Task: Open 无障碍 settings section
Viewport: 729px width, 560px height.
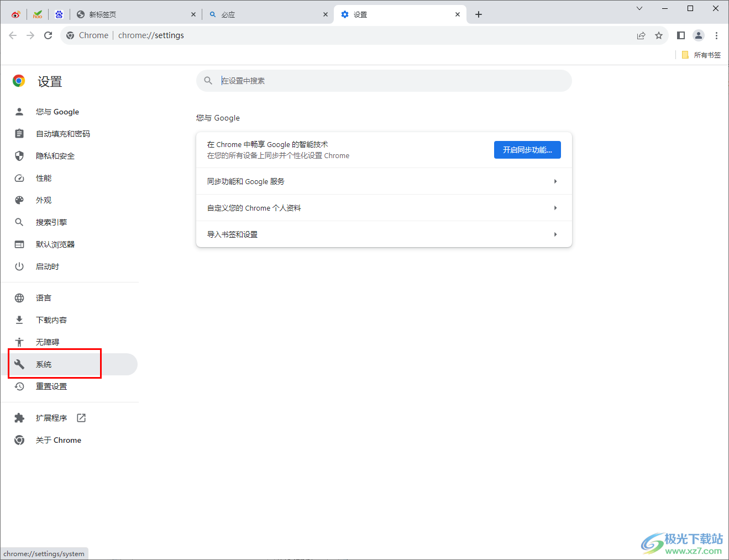Action: [69, 342]
